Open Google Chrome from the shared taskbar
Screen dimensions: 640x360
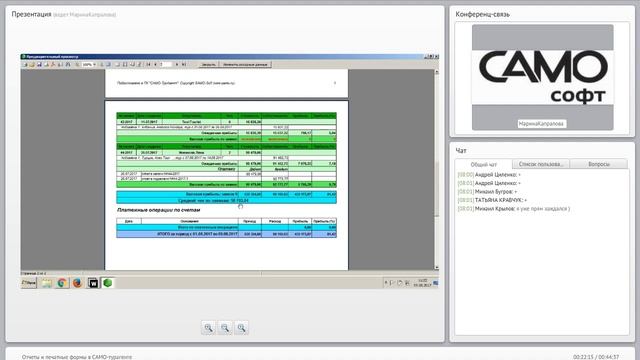62,283
